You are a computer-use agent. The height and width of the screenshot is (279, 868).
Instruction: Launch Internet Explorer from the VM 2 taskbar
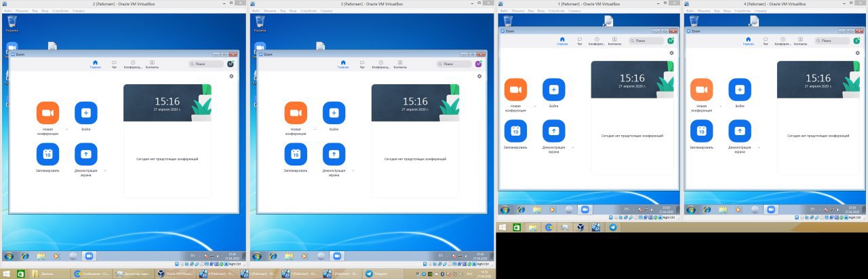(26, 256)
